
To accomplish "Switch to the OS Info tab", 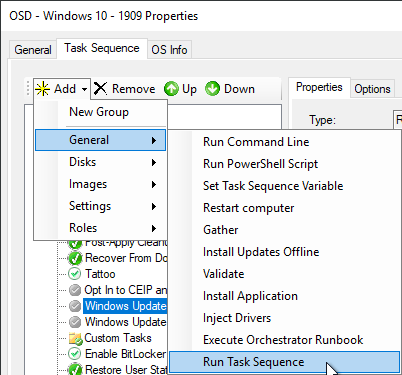I will coord(169,50).
